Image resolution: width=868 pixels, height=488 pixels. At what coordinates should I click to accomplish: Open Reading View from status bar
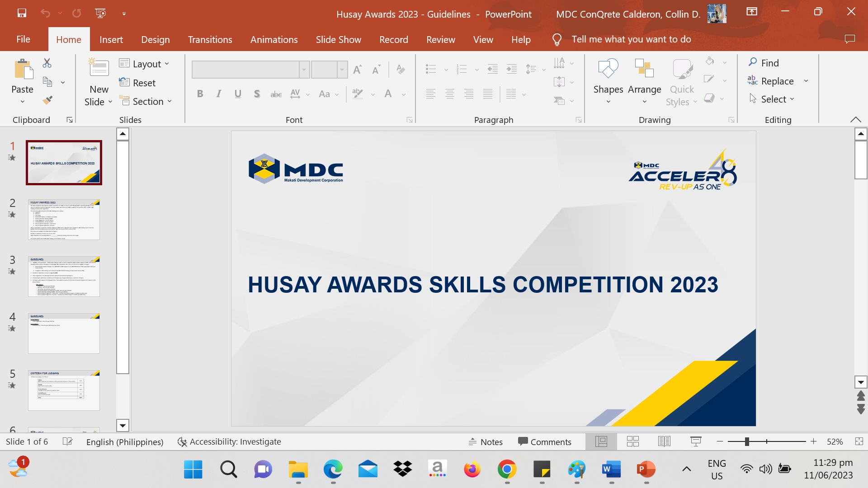(664, 441)
